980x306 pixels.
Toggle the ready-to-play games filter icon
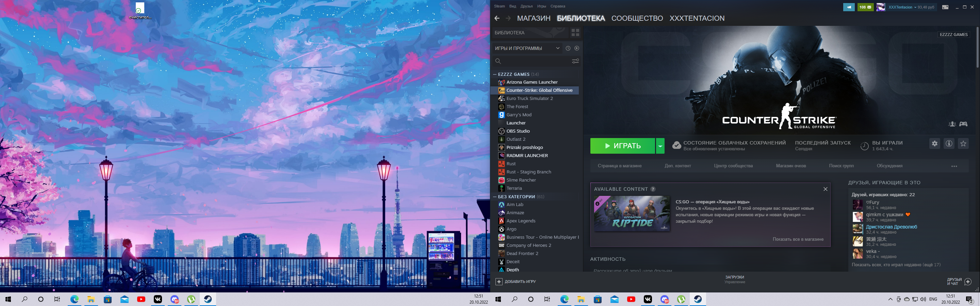click(x=577, y=48)
